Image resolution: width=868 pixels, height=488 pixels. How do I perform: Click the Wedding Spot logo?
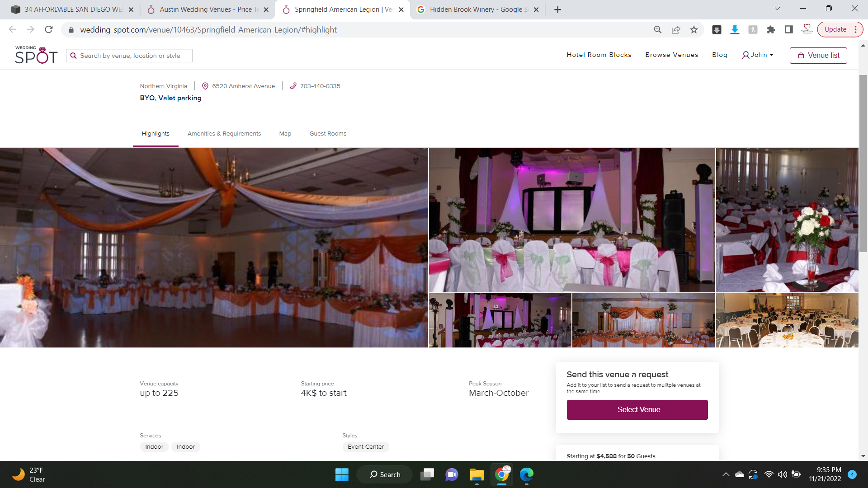pos(36,55)
